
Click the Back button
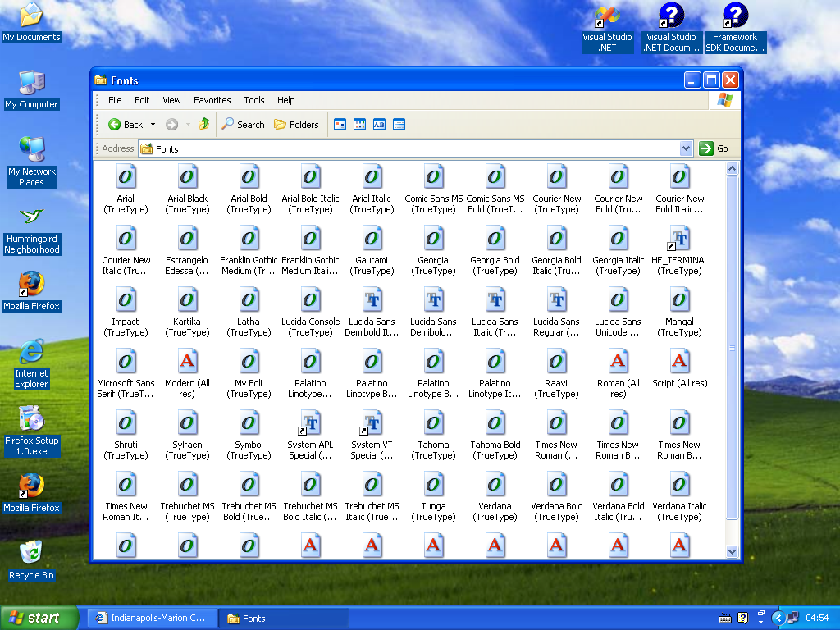(126, 125)
